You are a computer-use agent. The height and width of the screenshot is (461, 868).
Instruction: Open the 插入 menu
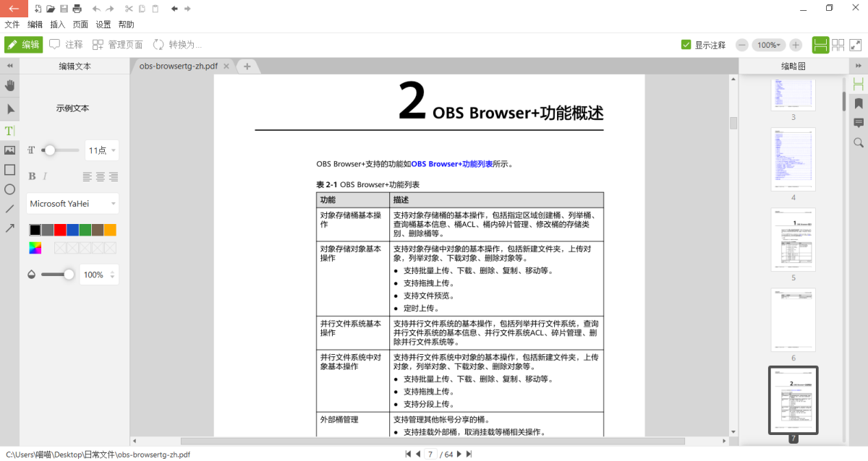point(58,24)
